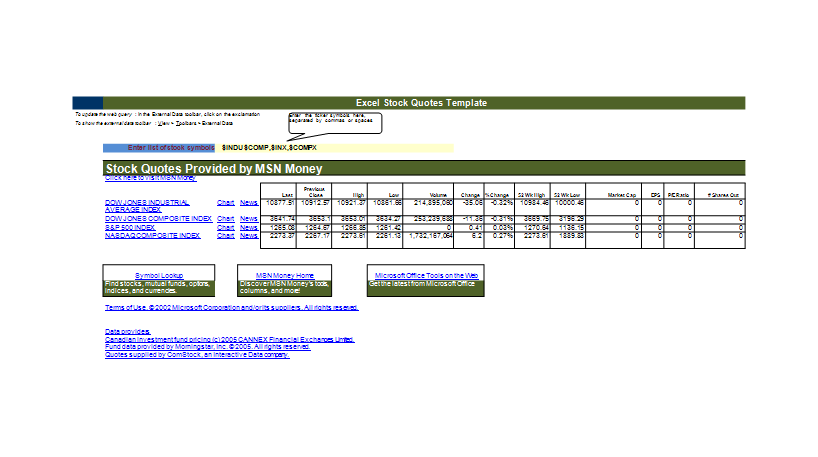Open the Morningstar fund data link
The height and width of the screenshot is (457, 818).
(x=208, y=346)
